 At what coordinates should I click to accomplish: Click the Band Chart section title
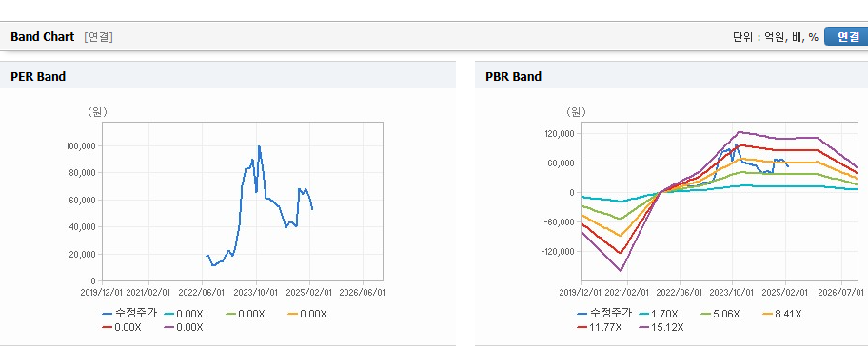coord(42,37)
